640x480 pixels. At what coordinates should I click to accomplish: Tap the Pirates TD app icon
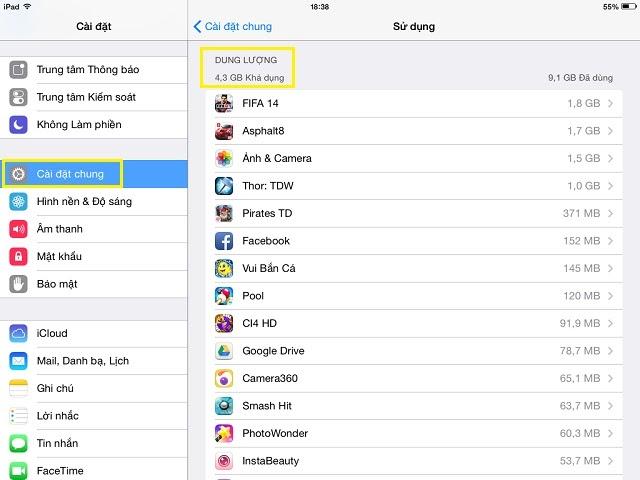(x=224, y=213)
